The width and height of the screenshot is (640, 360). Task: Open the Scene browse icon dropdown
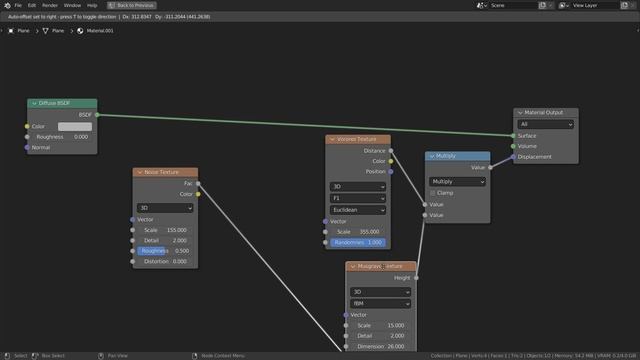482,5
